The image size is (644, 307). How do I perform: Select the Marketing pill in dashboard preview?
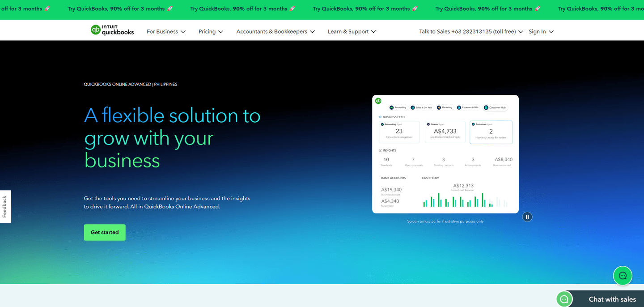coord(445,107)
